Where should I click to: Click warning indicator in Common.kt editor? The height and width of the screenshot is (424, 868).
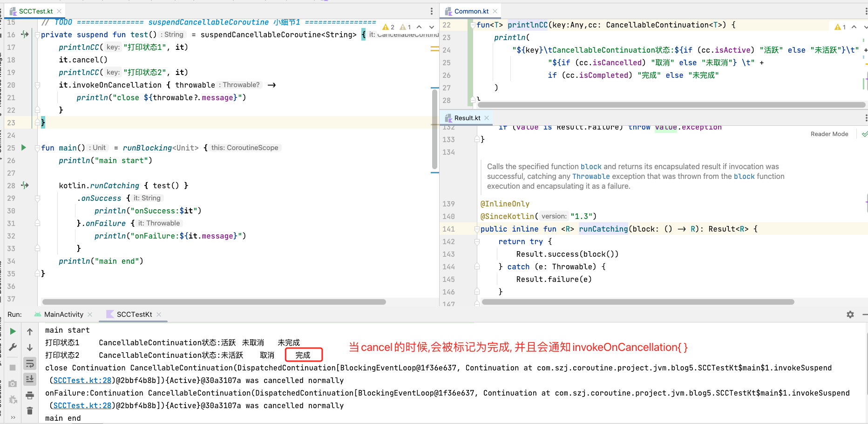(x=841, y=27)
